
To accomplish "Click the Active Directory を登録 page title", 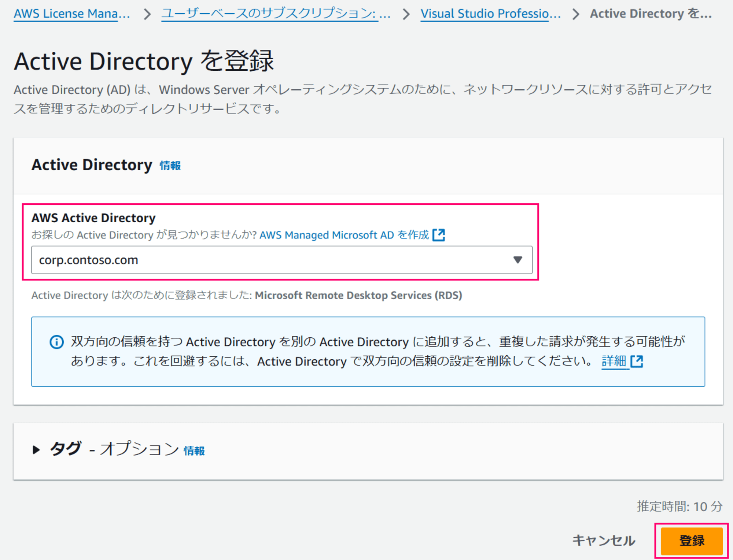I will (x=144, y=61).
